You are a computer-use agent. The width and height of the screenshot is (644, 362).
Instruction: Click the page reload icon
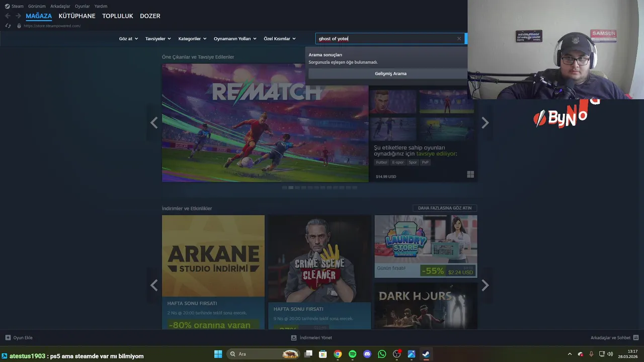pyautogui.click(x=8, y=26)
